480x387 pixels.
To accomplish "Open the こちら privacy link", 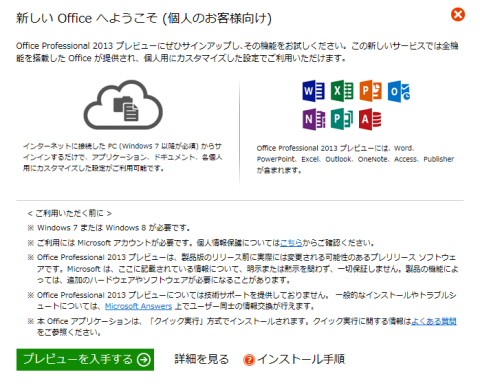I will [291, 243].
